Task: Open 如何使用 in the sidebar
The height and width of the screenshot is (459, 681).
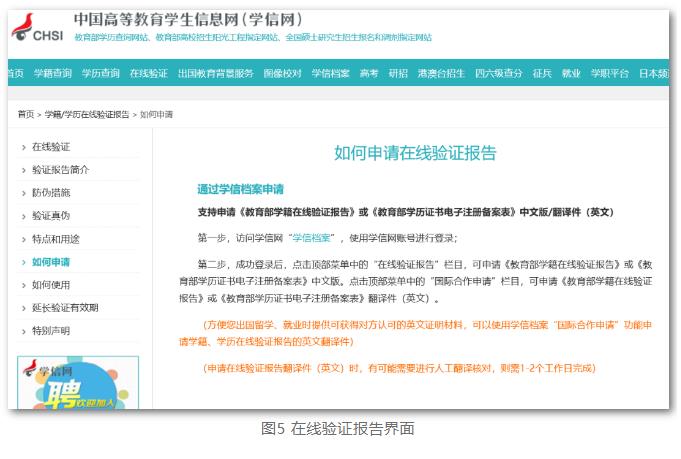Action: tap(51, 285)
